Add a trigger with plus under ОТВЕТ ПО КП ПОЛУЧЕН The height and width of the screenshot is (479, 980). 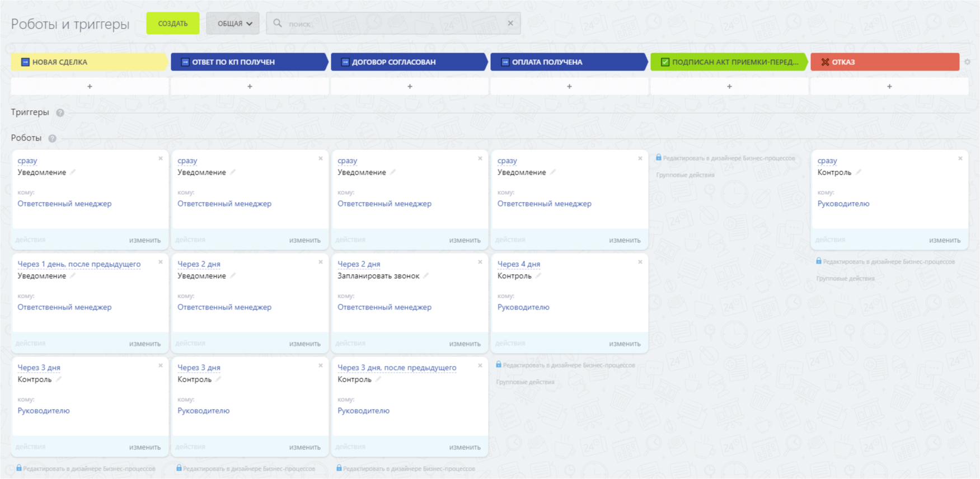pos(250,87)
